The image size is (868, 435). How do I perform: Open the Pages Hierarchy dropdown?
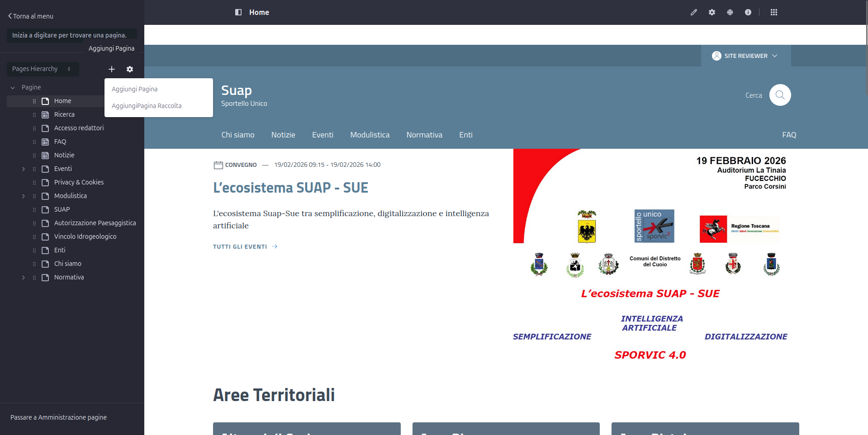42,69
